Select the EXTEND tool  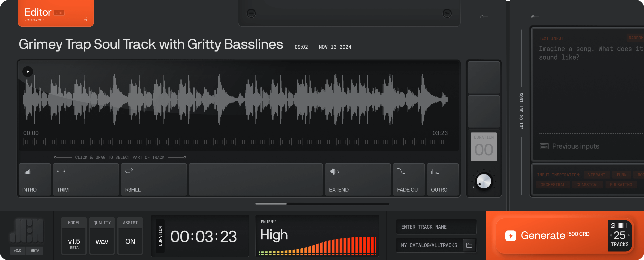(358, 179)
